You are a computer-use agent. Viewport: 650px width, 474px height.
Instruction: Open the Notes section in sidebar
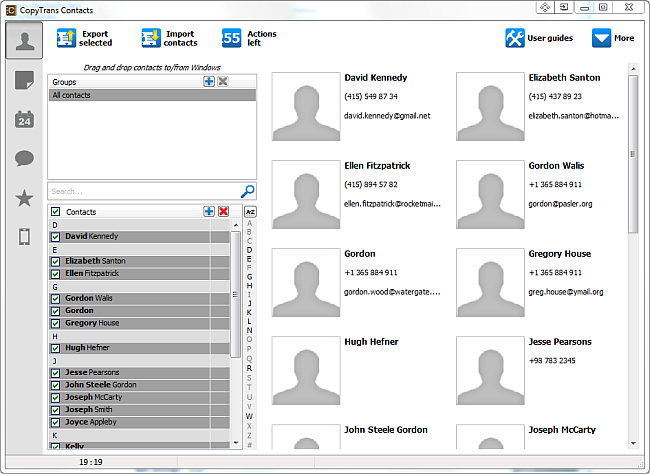[24, 80]
